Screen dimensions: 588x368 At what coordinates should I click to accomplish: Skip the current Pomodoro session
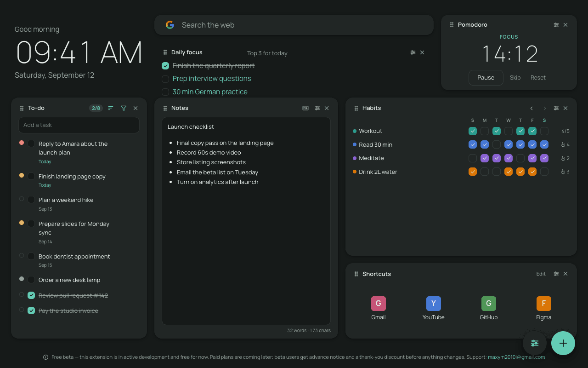click(515, 78)
